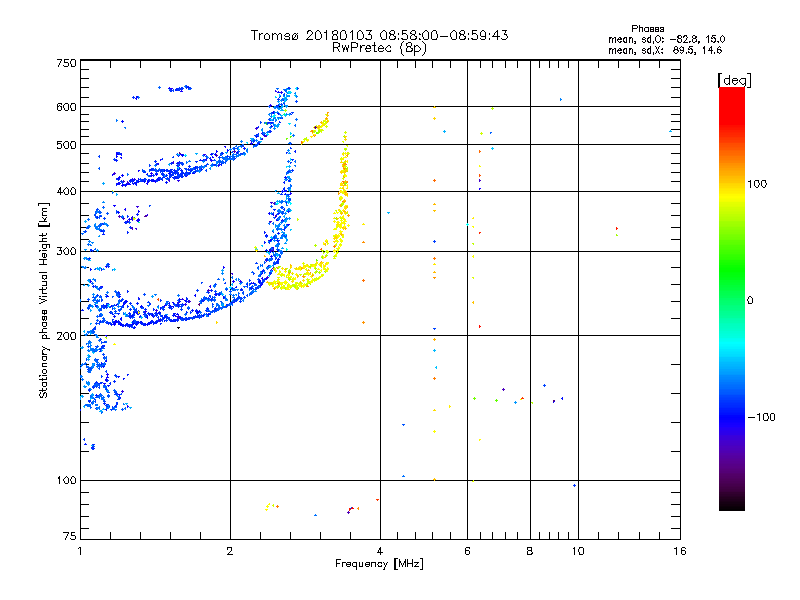Click the 'Phases' heading above the statistics
Viewport: 800px width, 600px height.
point(647,29)
